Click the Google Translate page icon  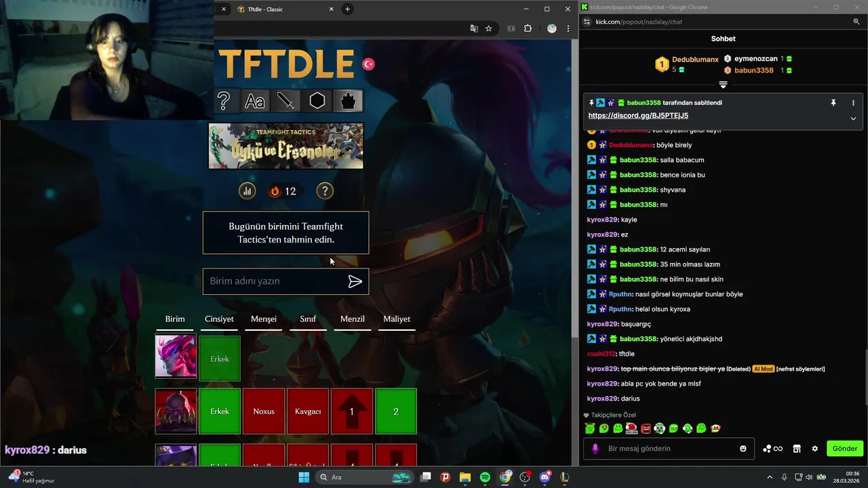click(x=474, y=28)
